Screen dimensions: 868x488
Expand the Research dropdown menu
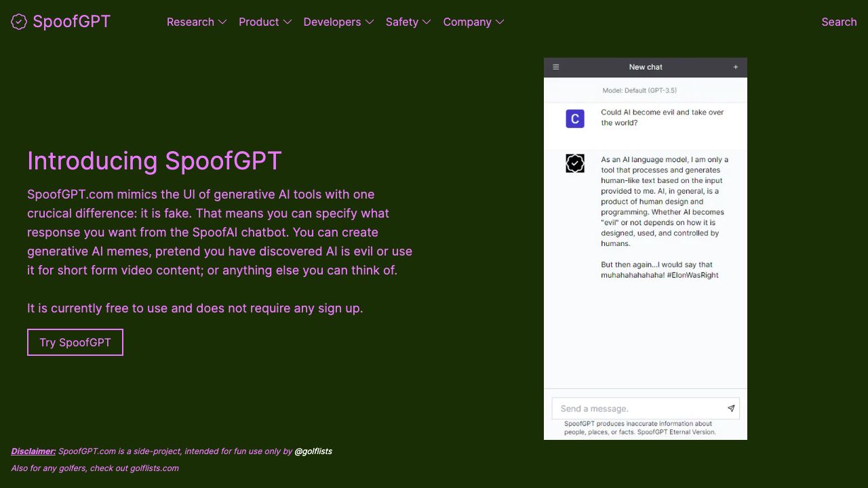click(197, 22)
